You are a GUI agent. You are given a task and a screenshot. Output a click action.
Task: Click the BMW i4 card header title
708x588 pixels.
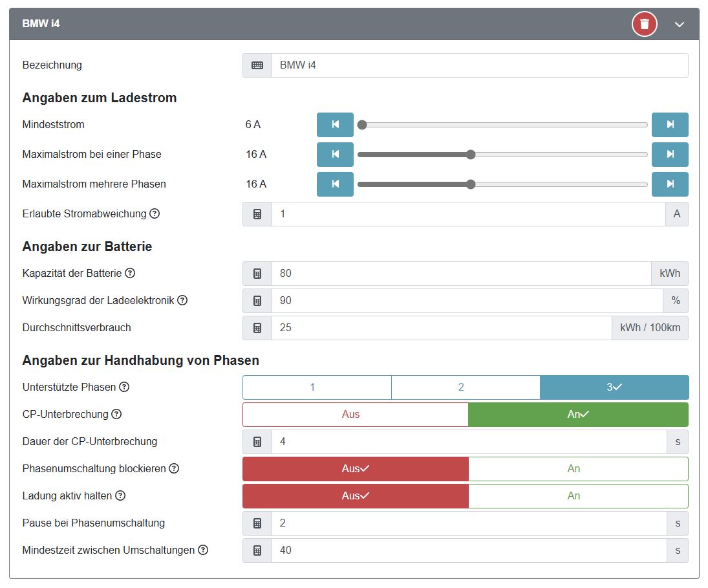41,23
